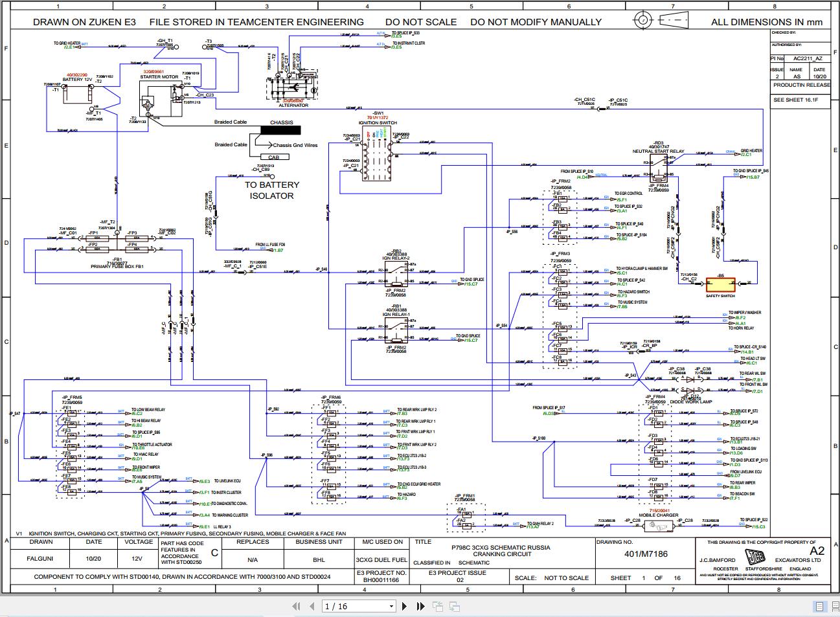
Task: Click the projection symbol at the top of the sheet
Action: point(660,20)
